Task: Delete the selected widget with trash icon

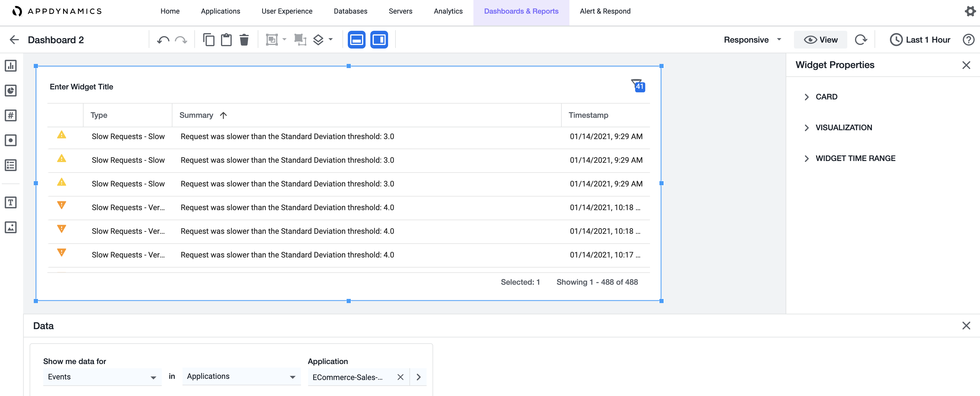Action: (244, 40)
